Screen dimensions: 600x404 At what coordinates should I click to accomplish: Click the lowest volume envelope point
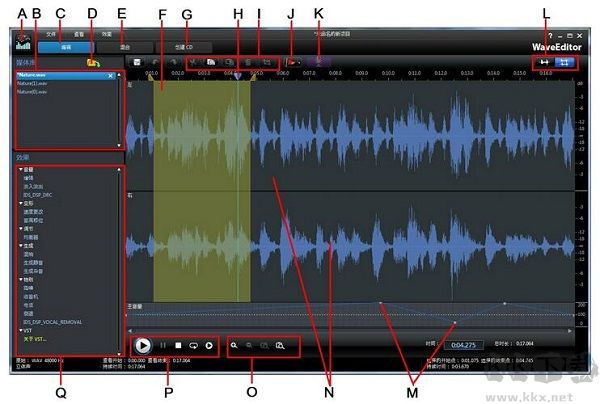pyautogui.click(x=455, y=323)
